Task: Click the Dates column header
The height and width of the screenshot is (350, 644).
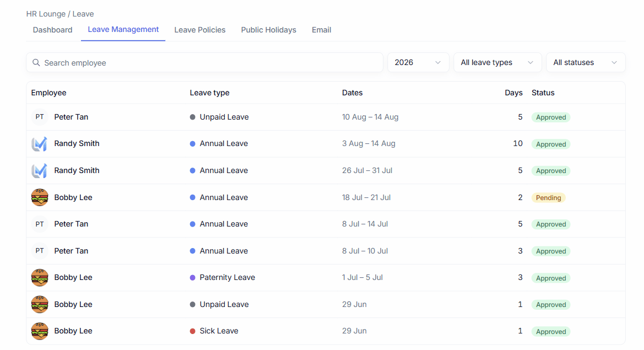Action: 353,93
